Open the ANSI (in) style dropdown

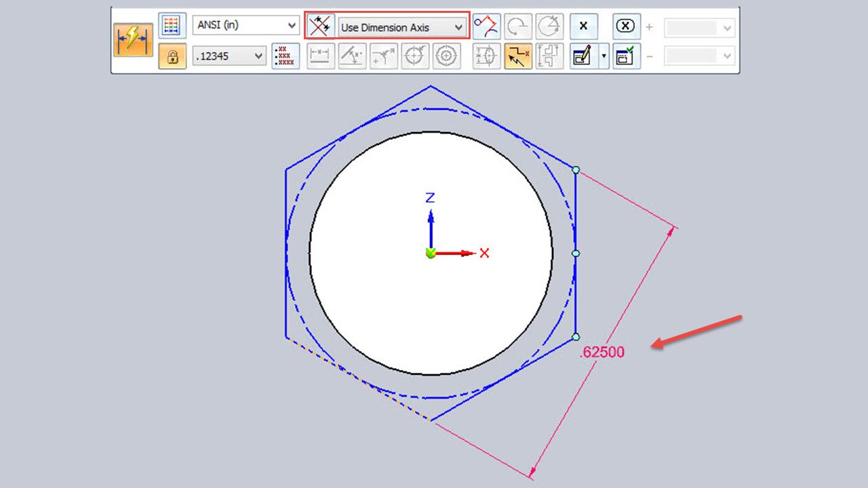point(245,26)
